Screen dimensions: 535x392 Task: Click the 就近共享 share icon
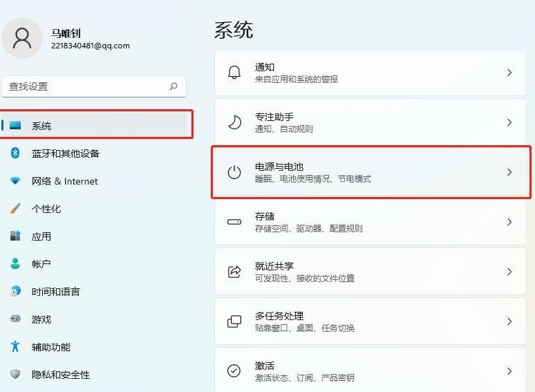(x=234, y=272)
